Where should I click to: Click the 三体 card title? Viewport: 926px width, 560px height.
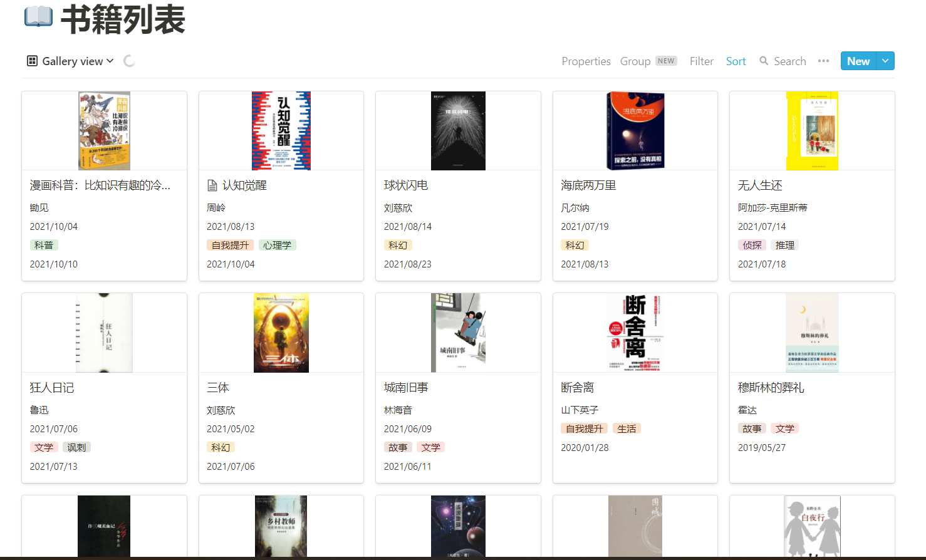click(218, 388)
